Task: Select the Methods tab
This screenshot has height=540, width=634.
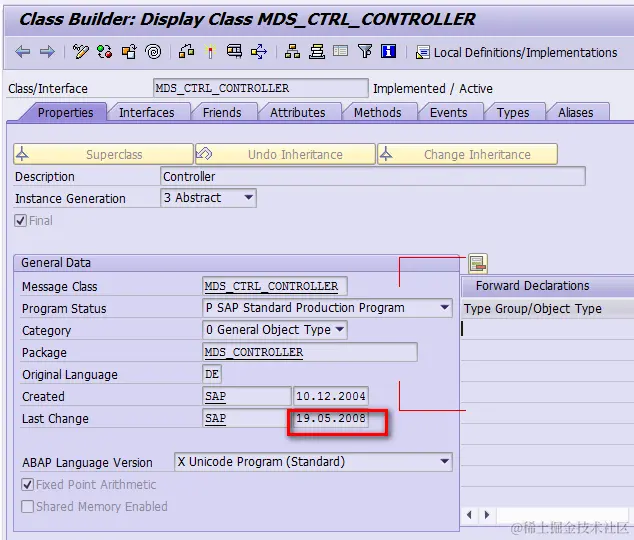Action: [x=378, y=112]
